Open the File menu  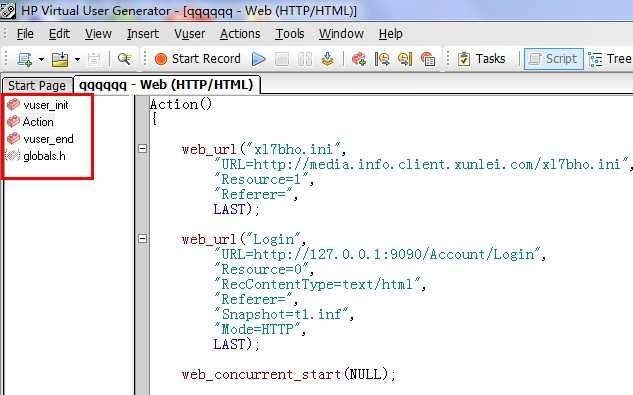pos(25,34)
